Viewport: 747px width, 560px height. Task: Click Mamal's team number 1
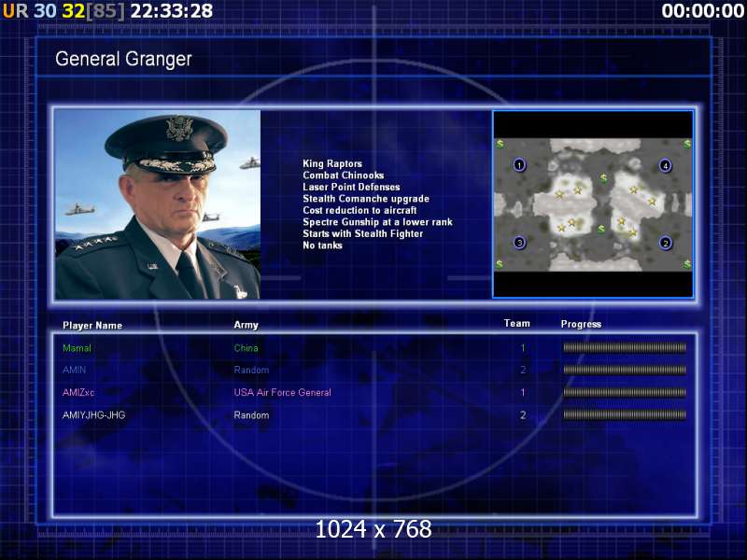point(523,348)
